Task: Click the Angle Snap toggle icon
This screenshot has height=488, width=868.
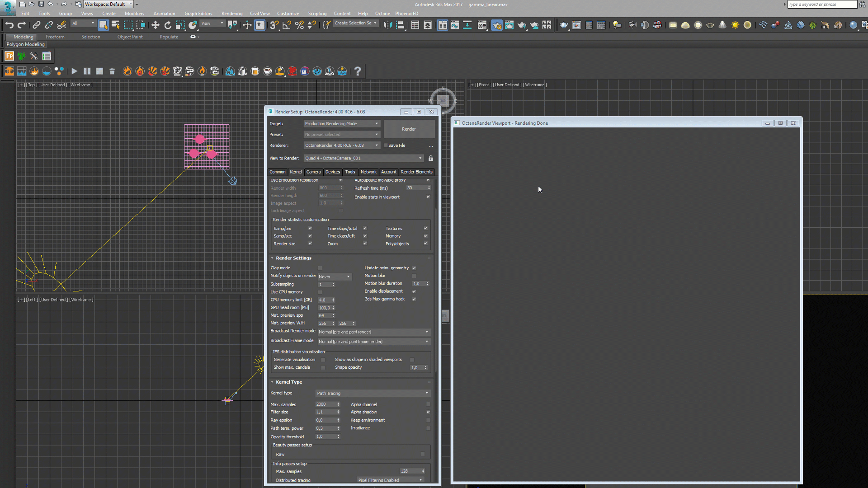Action: 287,25
